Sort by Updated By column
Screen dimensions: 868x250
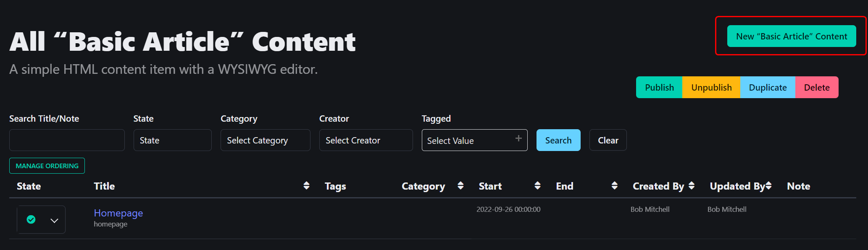click(x=768, y=186)
